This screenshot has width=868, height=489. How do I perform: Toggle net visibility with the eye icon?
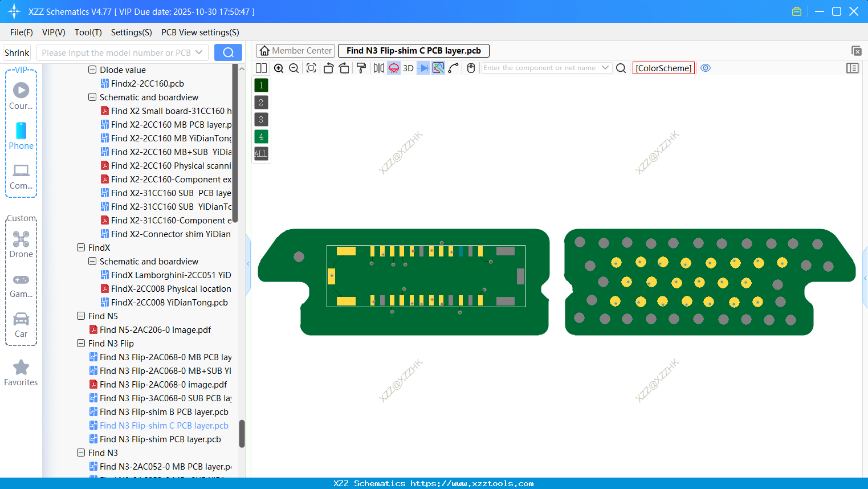706,68
